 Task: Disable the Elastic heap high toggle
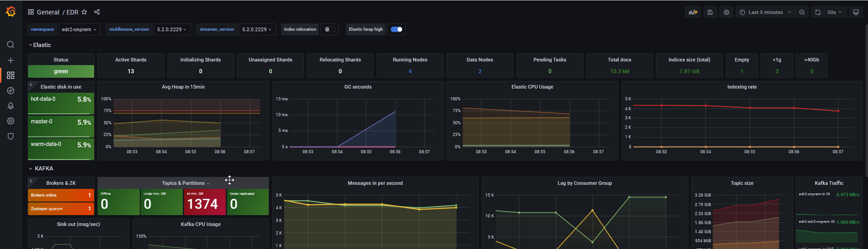click(396, 29)
